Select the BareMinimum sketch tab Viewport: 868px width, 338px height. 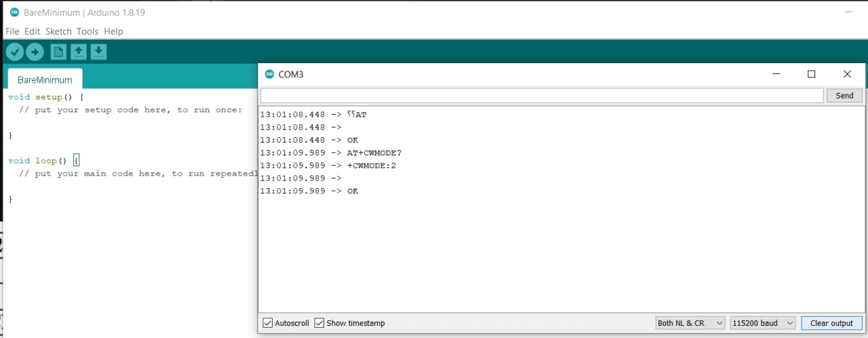[x=45, y=79]
